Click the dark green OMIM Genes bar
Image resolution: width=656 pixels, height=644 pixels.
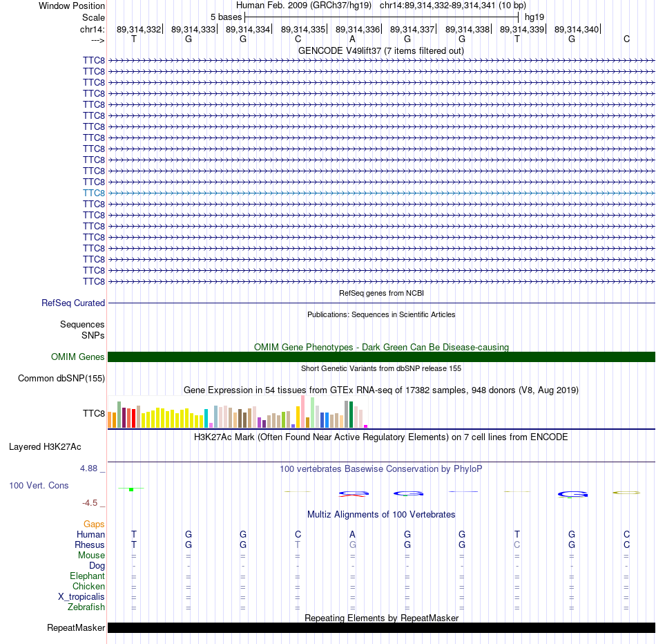pos(381,357)
